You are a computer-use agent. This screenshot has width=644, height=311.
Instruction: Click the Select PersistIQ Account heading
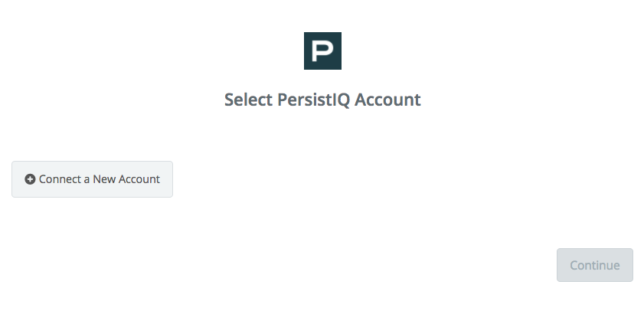(322, 100)
